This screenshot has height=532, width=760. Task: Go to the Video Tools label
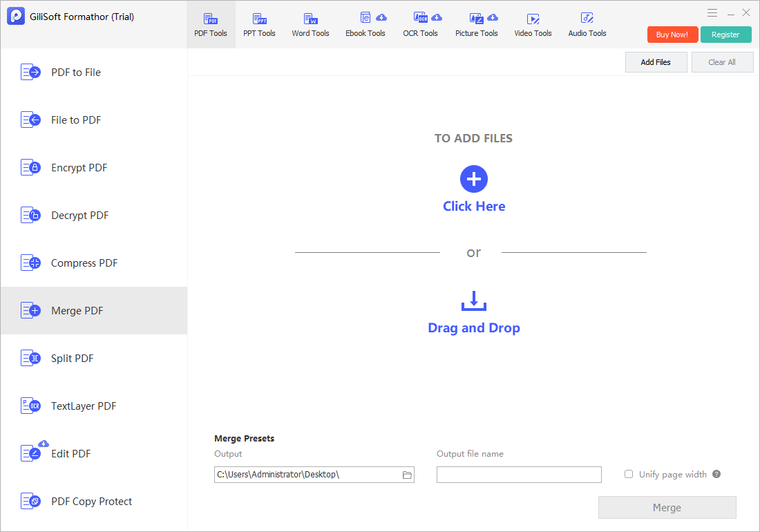click(533, 33)
